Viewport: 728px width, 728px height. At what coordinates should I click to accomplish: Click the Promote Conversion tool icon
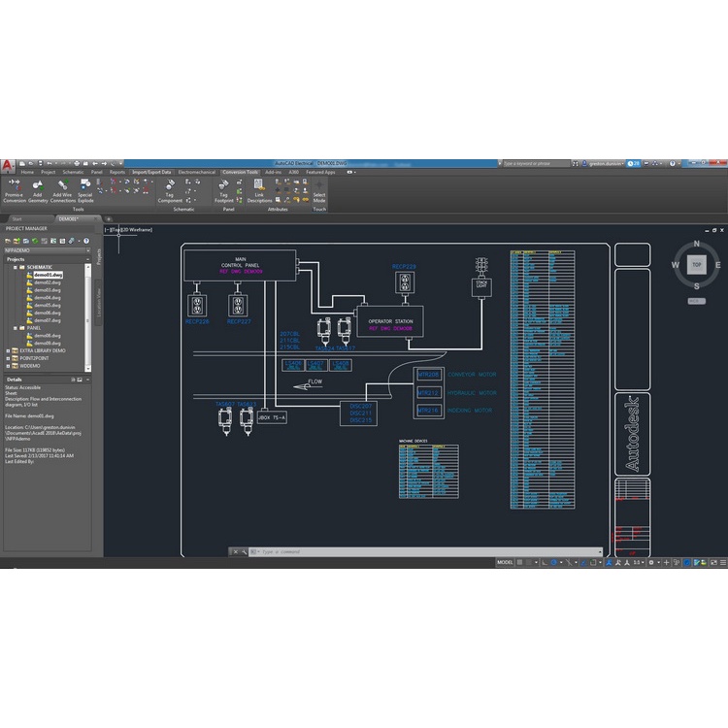click(14, 184)
